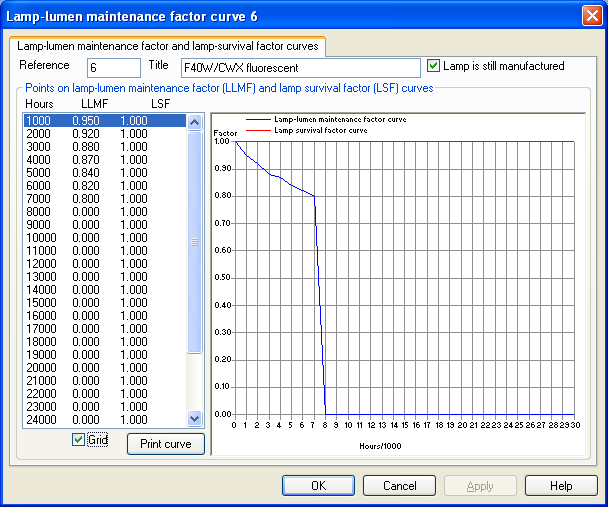Edit the Title field F40W/CWX fluorescent
The height and width of the screenshot is (507, 608).
[x=297, y=67]
